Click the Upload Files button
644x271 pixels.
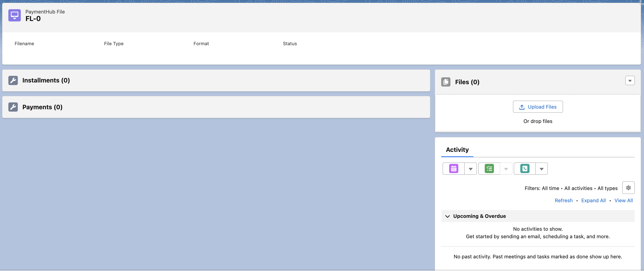(538, 107)
